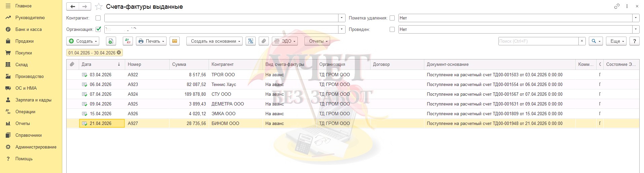Screen dimensions: 644x173
Task: Copy link with the chain icon
Action: point(617,6)
